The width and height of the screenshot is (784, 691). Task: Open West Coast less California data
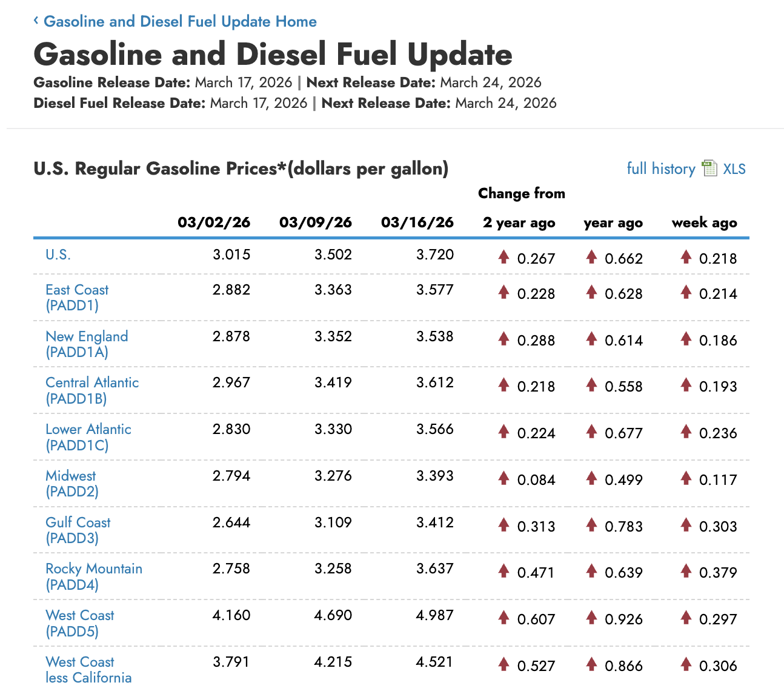click(88, 669)
